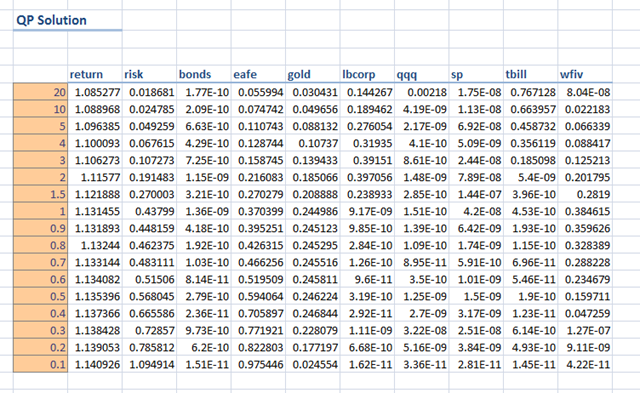
Task: Select wfiv value 0.384615
Action: [585, 211]
